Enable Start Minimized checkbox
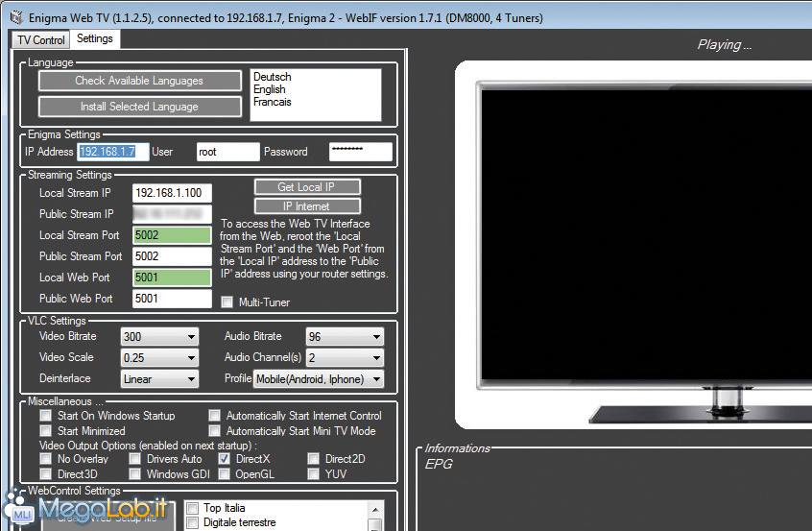 point(45,430)
